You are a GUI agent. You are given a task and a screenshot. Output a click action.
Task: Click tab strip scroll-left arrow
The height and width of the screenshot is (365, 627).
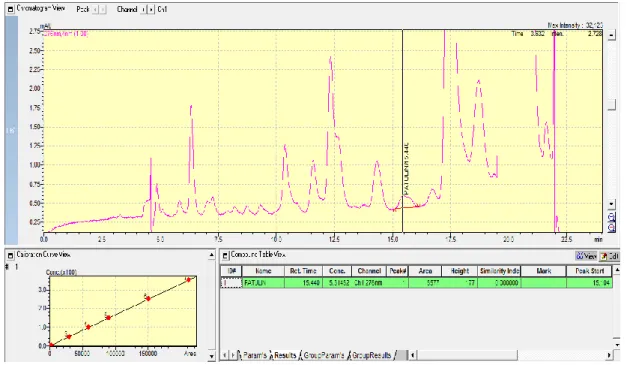[225, 355]
